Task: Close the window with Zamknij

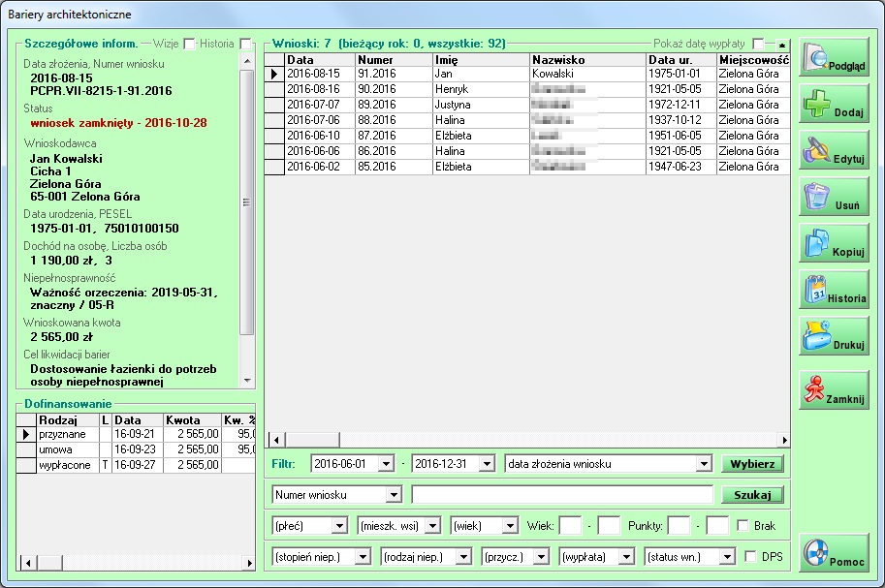Action: (x=834, y=390)
